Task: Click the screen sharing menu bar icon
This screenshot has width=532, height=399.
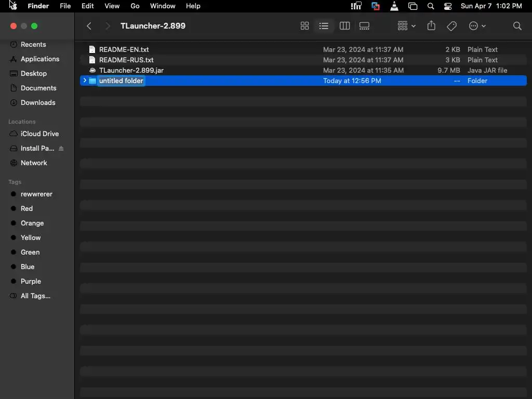Action: pyautogui.click(x=376, y=6)
